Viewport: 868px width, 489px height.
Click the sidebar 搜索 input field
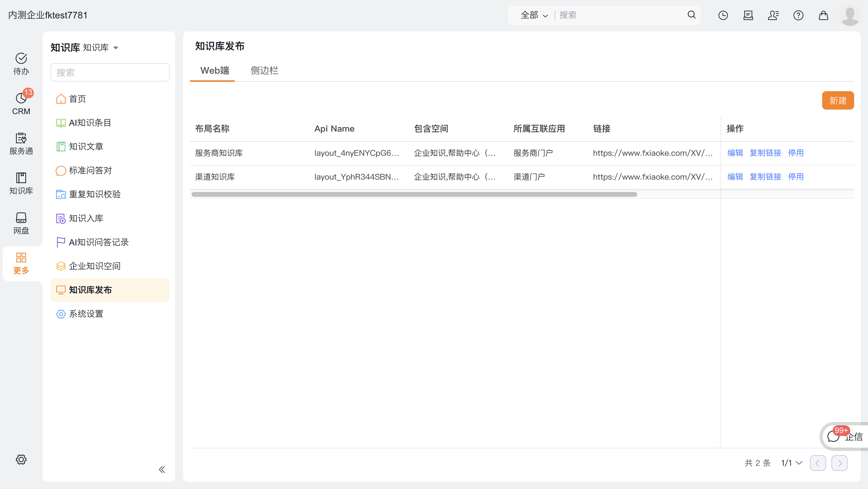point(109,72)
